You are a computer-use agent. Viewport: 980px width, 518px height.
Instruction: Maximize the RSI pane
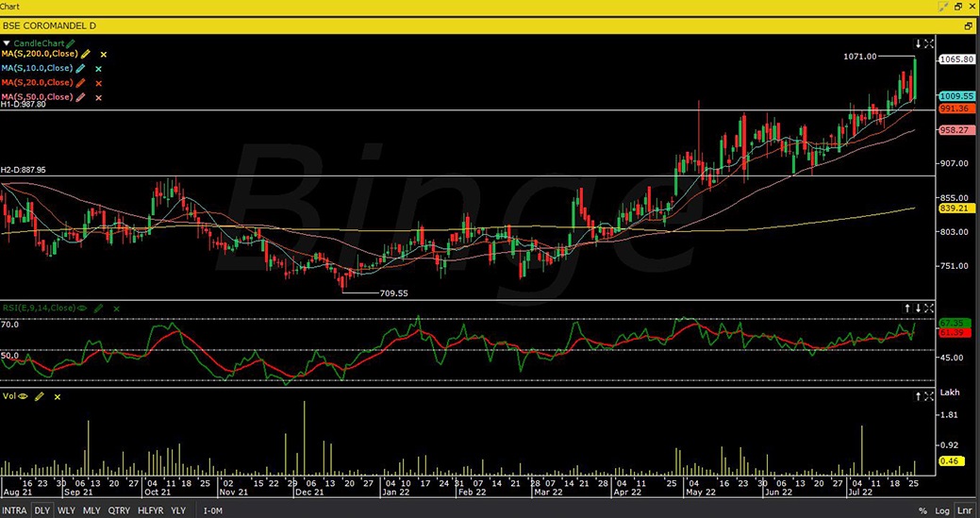pos(929,308)
